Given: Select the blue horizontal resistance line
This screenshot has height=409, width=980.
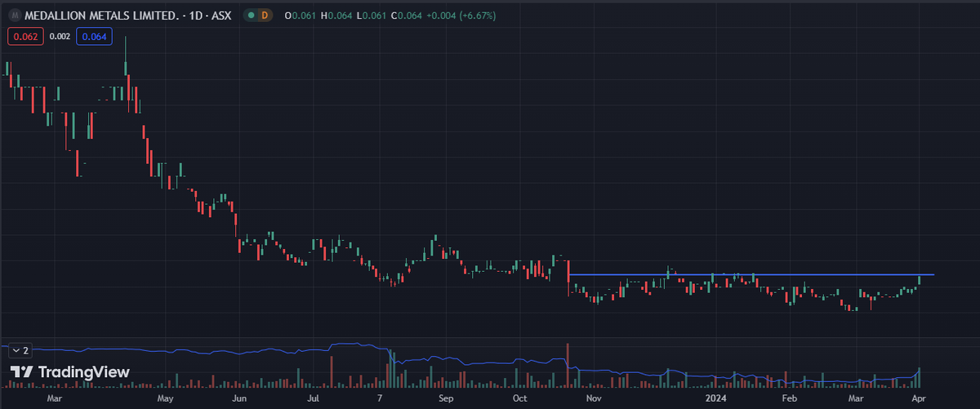Looking at the screenshot, I should tap(751, 274).
